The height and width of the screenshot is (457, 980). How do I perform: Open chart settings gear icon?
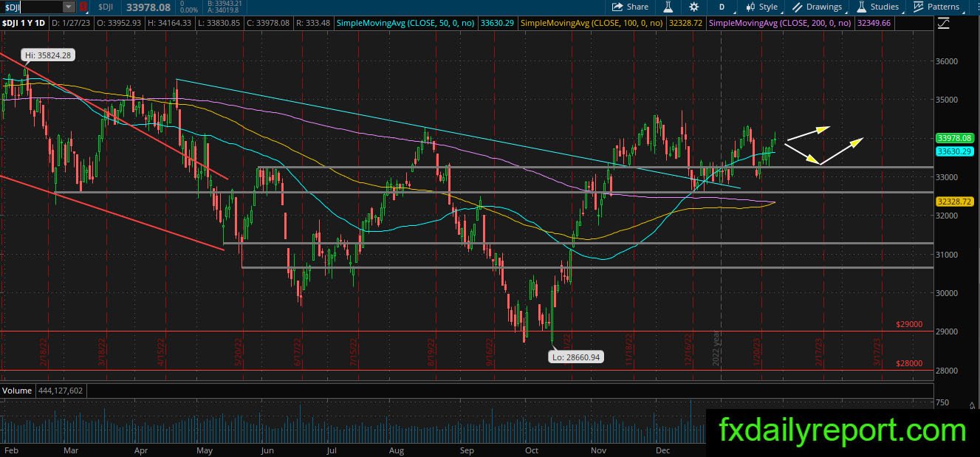point(694,7)
